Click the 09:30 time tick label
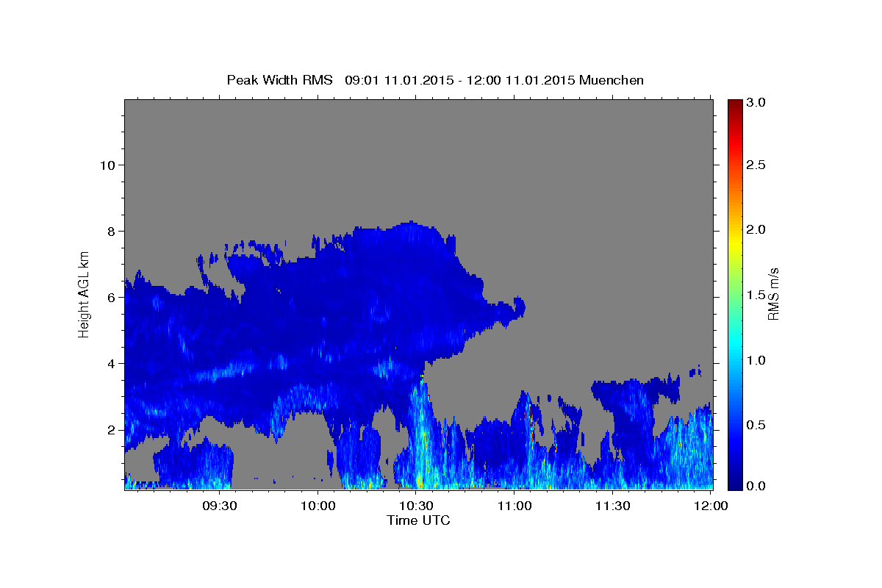The image size is (882, 588). [219, 506]
